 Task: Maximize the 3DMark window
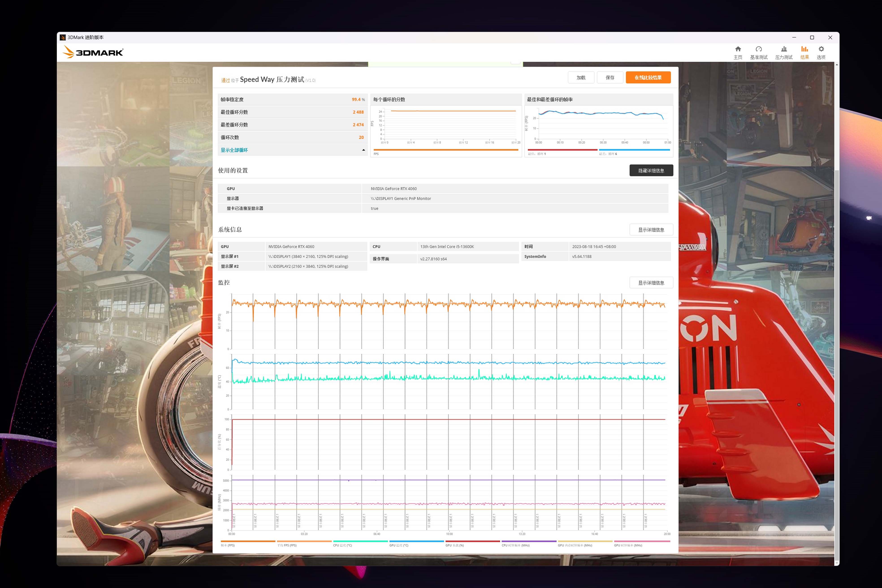[x=812, y=37]
